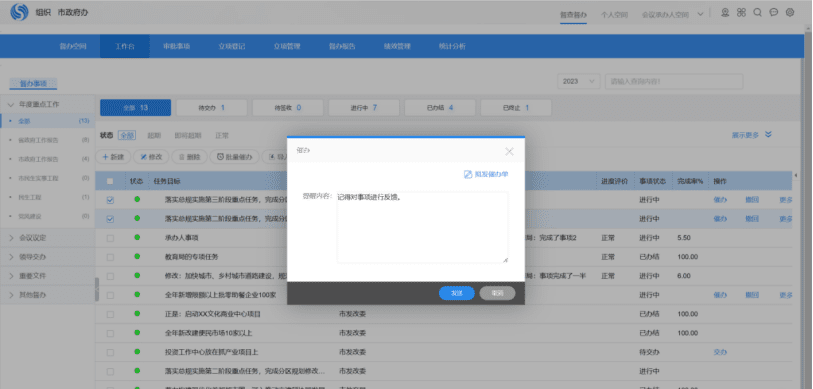Filter by 进行中 7 status card

[364, 107]
